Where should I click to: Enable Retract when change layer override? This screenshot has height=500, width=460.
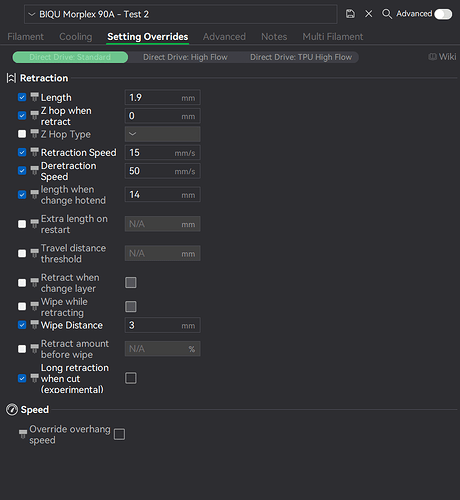(x=22, y=282)
